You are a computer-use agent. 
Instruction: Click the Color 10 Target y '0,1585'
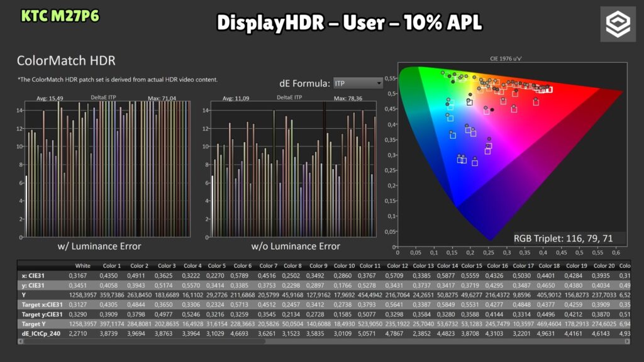(x=343, y=314)
